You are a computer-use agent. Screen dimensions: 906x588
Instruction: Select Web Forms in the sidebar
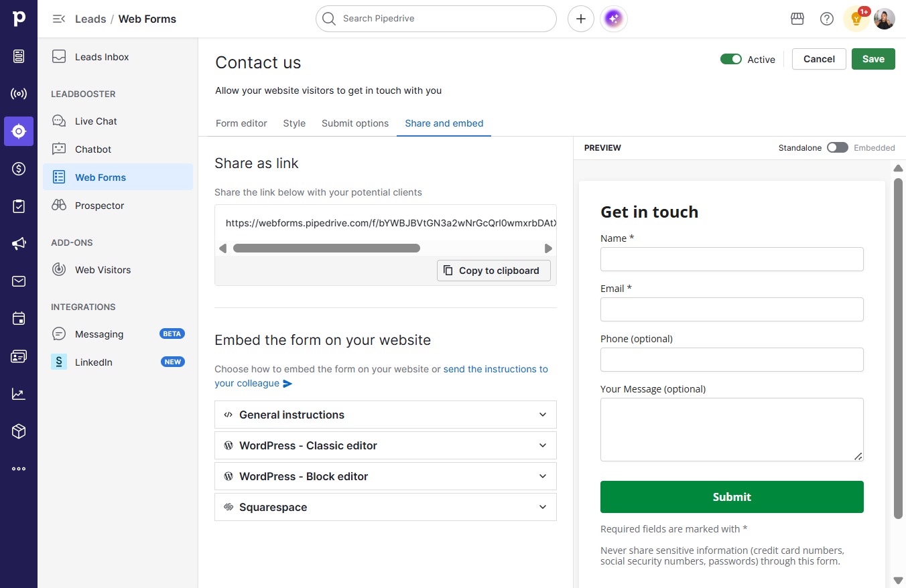(x=118, y=177)
